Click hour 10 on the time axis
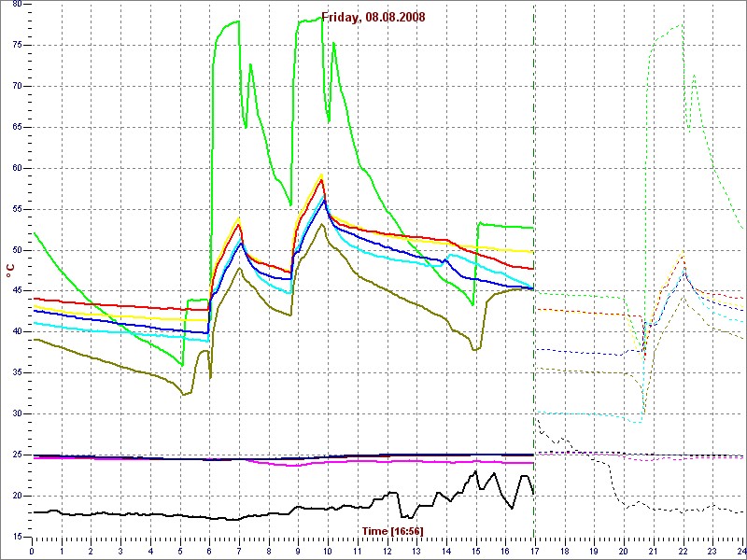This screenshot has width=747, height=560. tap(328, 549)
